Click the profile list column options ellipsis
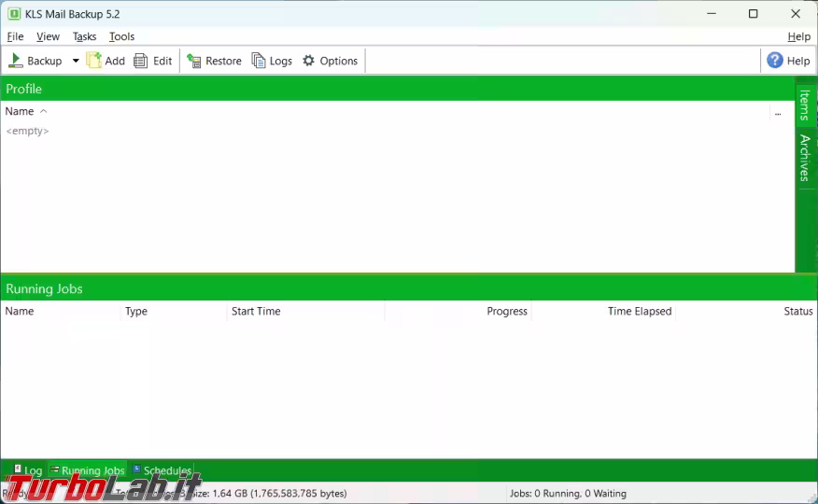The width and height of the screenshot is (818, 504). tap(778, 113)
